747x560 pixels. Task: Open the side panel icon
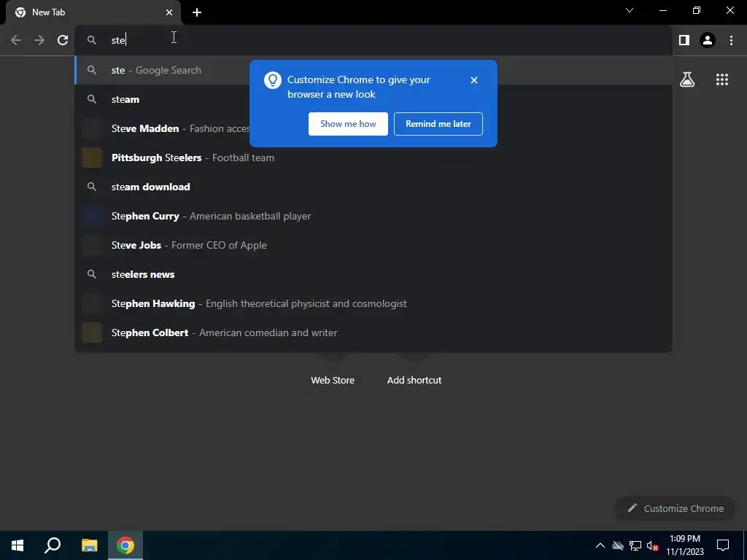click(x=684, y=40)
